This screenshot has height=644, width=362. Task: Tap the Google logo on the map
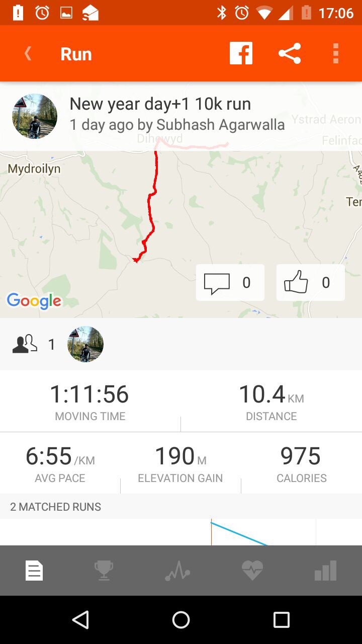34,301
